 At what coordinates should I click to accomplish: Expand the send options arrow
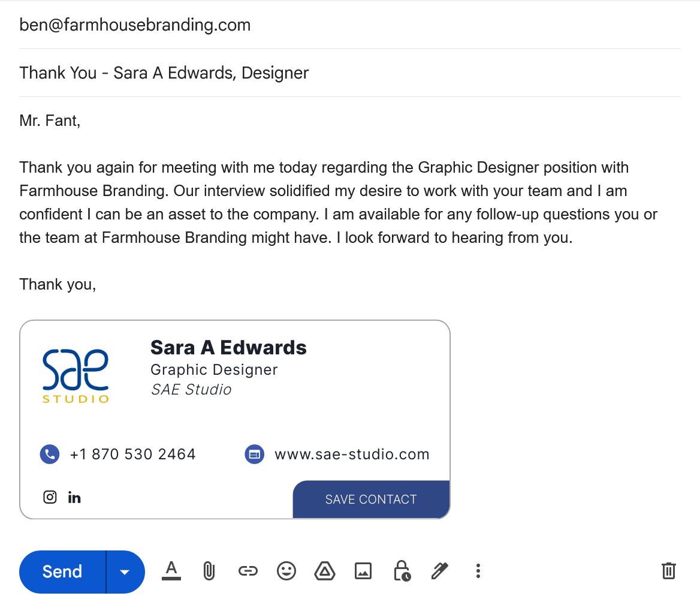coord(125,572)
